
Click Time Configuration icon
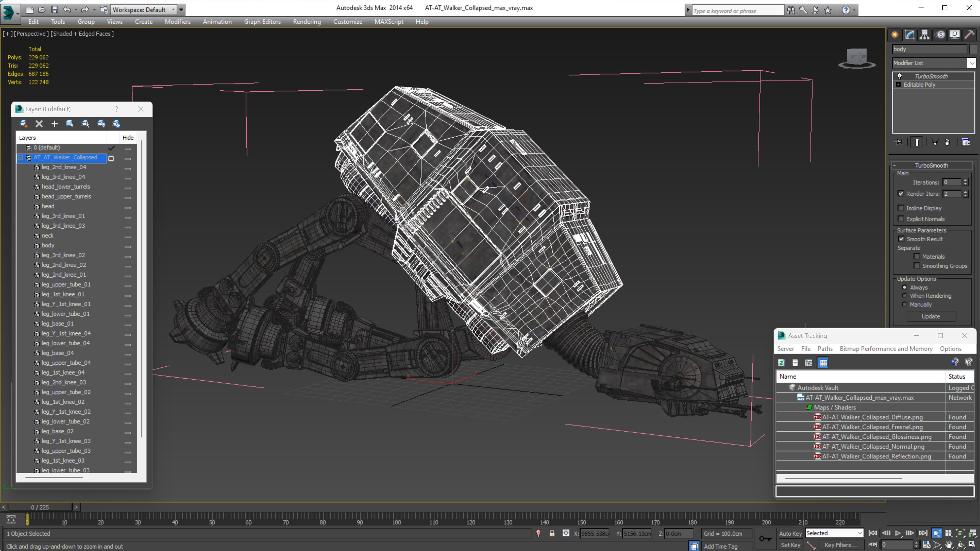pyautogui.click(x=927, y=545)
